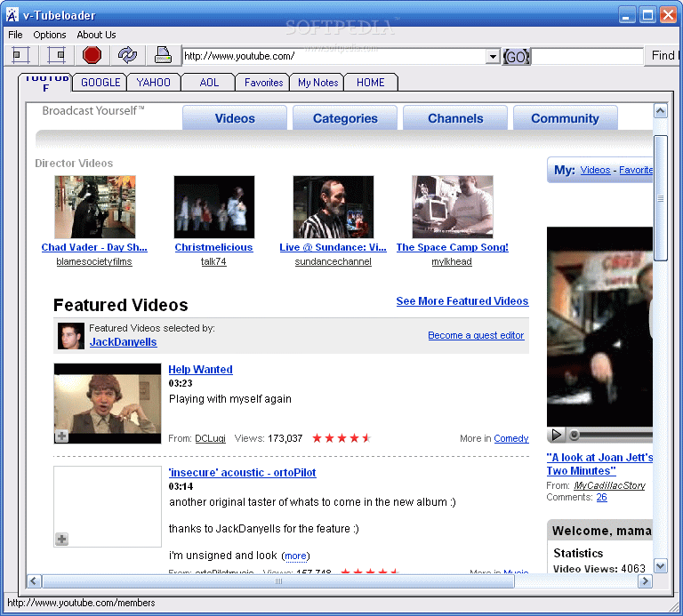Viewport: 683px width, 616px height.
Task: Visit the DCLugi user link
Action: (x=210, y=438)
